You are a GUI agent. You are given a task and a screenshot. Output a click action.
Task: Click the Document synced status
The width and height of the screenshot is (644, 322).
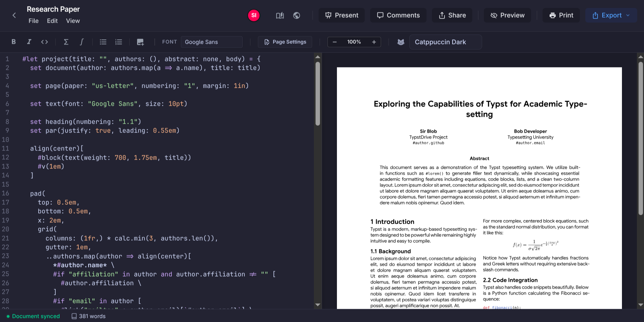point(33,316)
